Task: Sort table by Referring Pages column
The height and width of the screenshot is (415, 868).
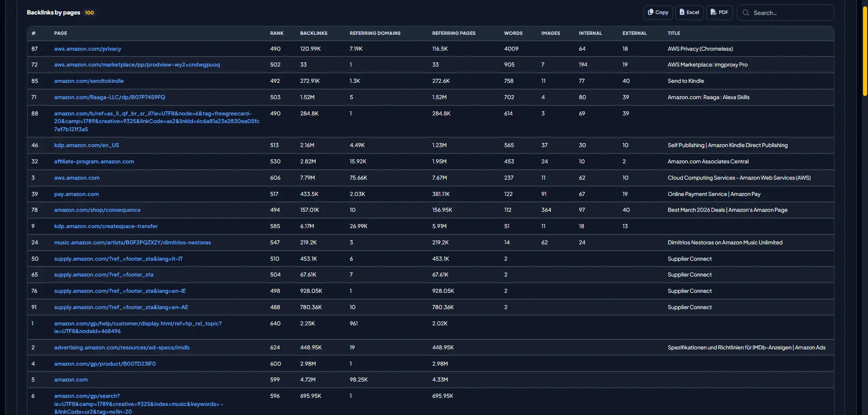Action: click(454, 33)
